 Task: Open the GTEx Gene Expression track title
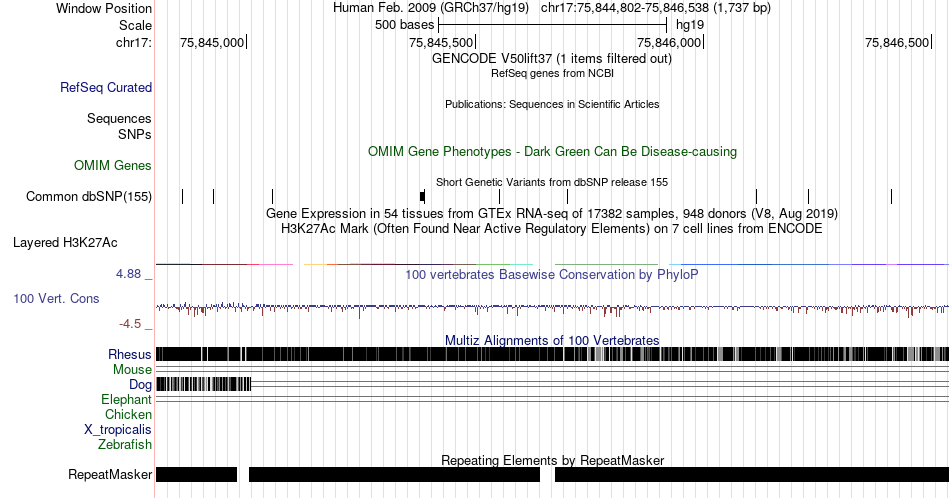pyautogui.click(x=552, y=213)
